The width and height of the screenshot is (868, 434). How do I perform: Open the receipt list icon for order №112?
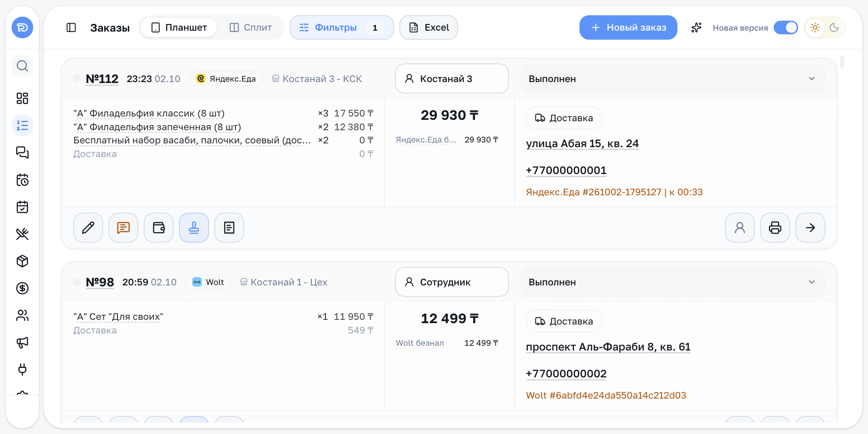229,228
